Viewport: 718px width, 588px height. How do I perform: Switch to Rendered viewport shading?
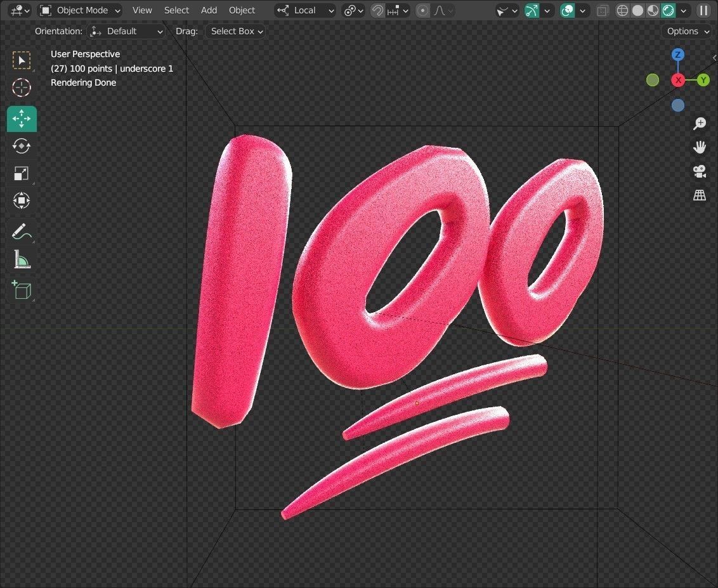coord(669,11)
